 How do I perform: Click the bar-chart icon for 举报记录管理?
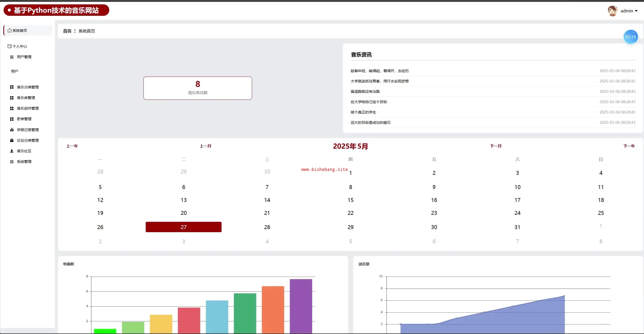12,130
